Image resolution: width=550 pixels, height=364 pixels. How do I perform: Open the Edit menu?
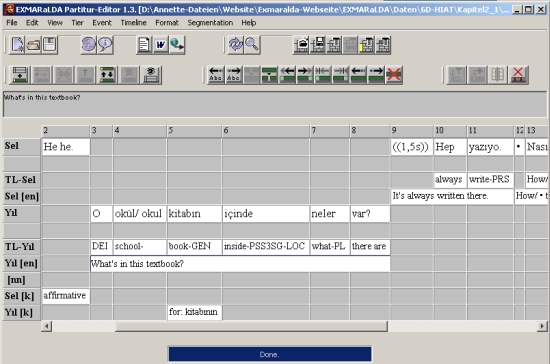point(32,23)
